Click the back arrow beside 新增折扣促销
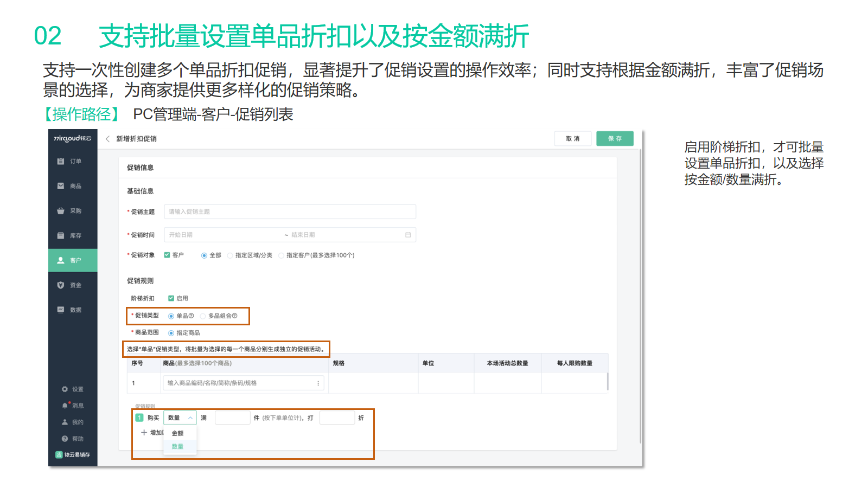This screenshot has height=488, width=868. click(x=107, y=139)
